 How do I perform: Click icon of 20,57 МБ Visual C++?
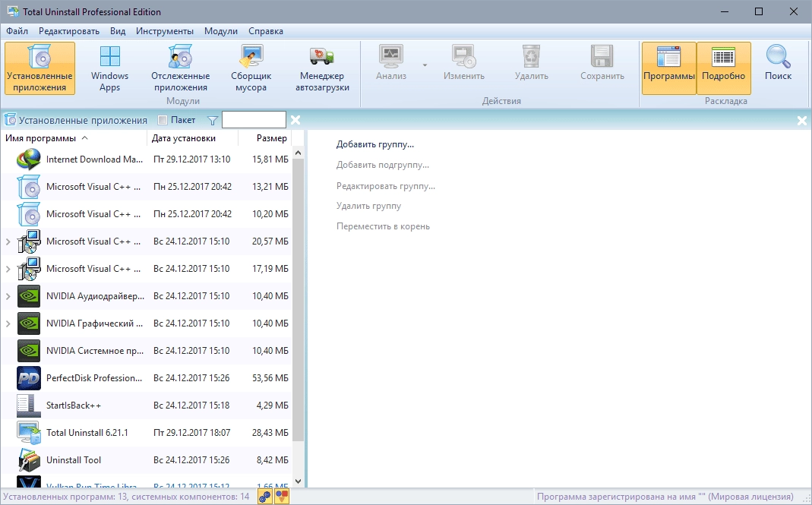pos(28,242)
